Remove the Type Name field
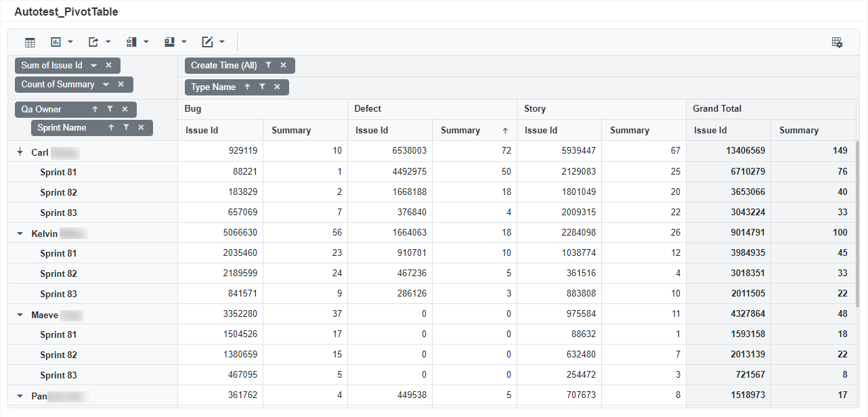The image size is (868, 417). tap(277, 87)
